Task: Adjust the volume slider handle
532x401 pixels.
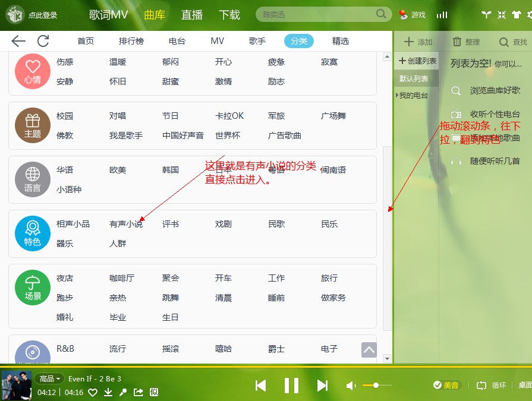Action: 376,386
